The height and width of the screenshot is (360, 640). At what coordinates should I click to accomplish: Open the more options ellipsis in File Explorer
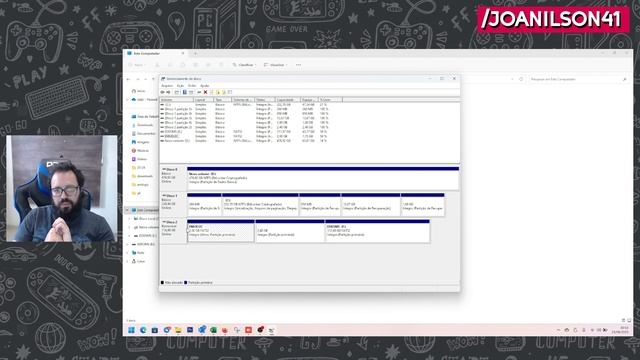[298, 65]
